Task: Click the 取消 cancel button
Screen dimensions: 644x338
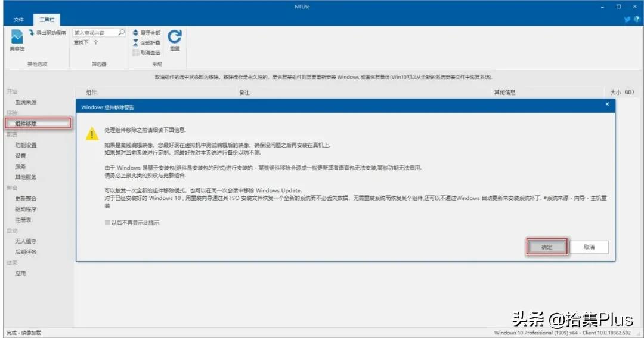Action: click(x=589, y=247)
